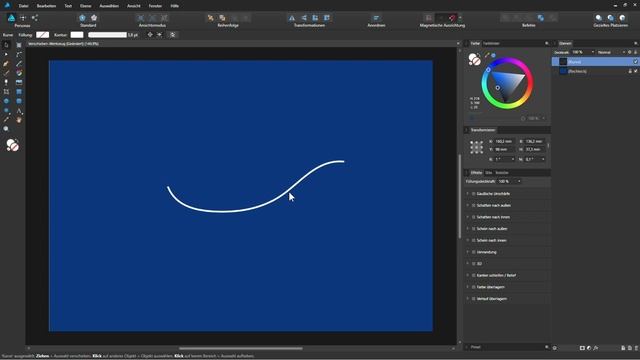
Task: Click the color picker eyedropper in Farbe panel
Action: (487, 55)
